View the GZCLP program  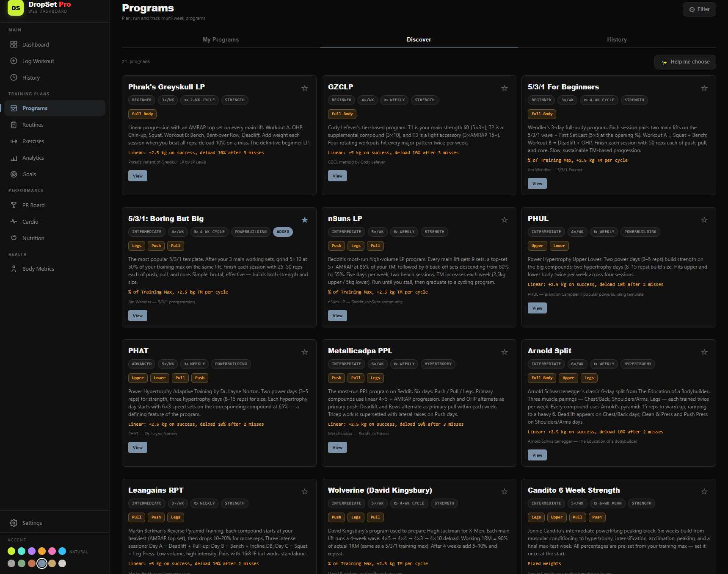point(337,176)
